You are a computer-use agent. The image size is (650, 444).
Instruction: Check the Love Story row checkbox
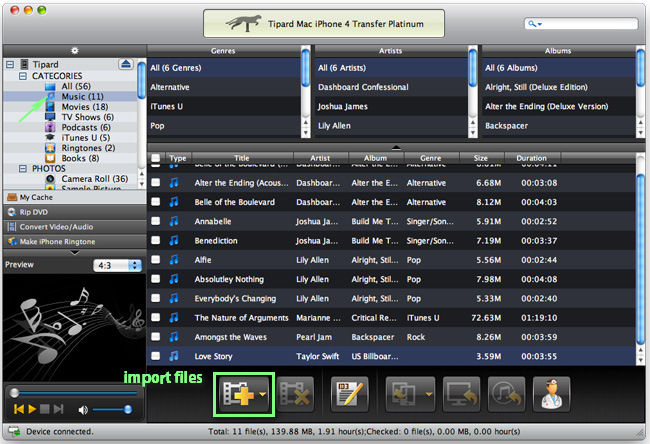(x=155, y=356)
